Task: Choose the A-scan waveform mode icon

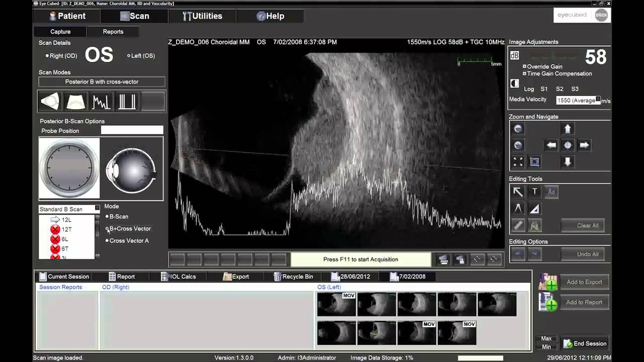Action: pos(101,102)
